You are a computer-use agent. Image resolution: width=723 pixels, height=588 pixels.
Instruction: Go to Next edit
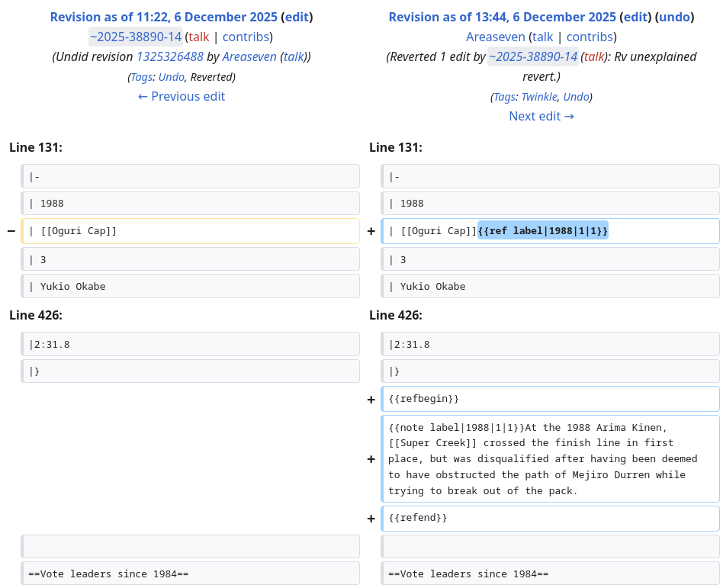(541, 116)
